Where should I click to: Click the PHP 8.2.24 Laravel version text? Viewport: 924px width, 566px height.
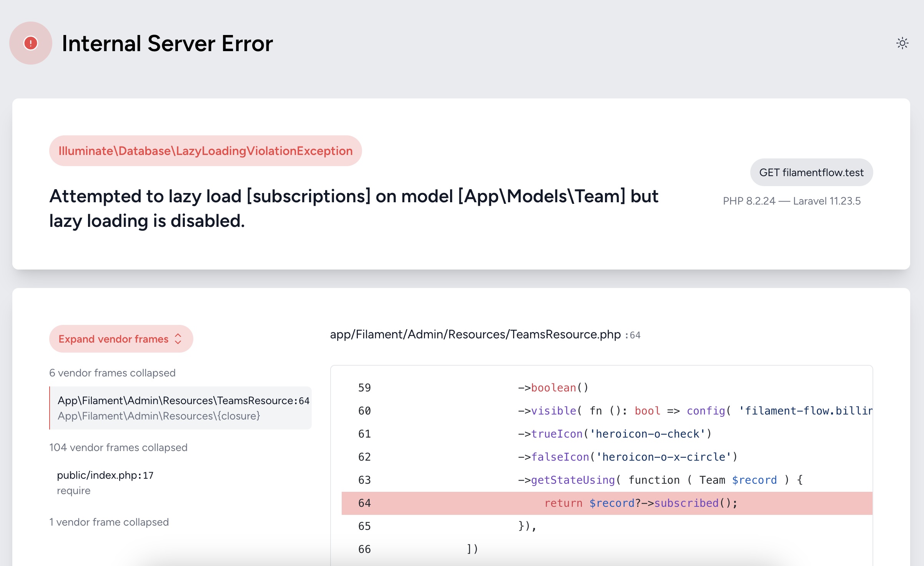click(x=791, y=201)
